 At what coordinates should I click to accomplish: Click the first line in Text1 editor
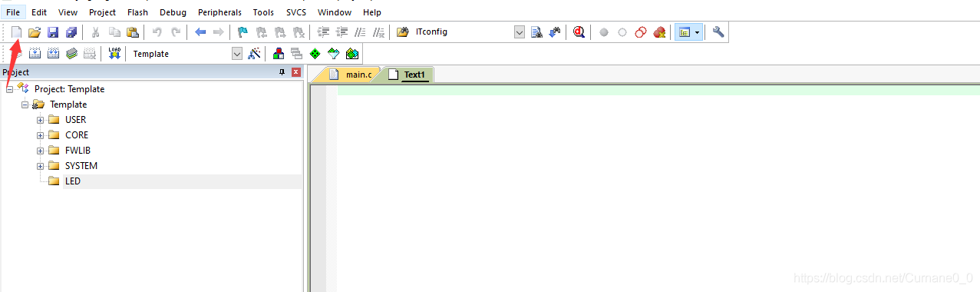click(x=658, y=90)
